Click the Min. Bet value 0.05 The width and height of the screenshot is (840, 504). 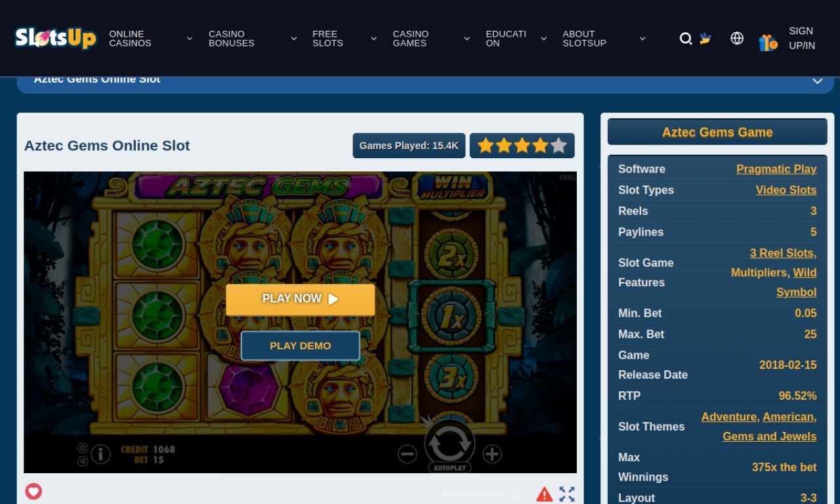pos(806,313)
